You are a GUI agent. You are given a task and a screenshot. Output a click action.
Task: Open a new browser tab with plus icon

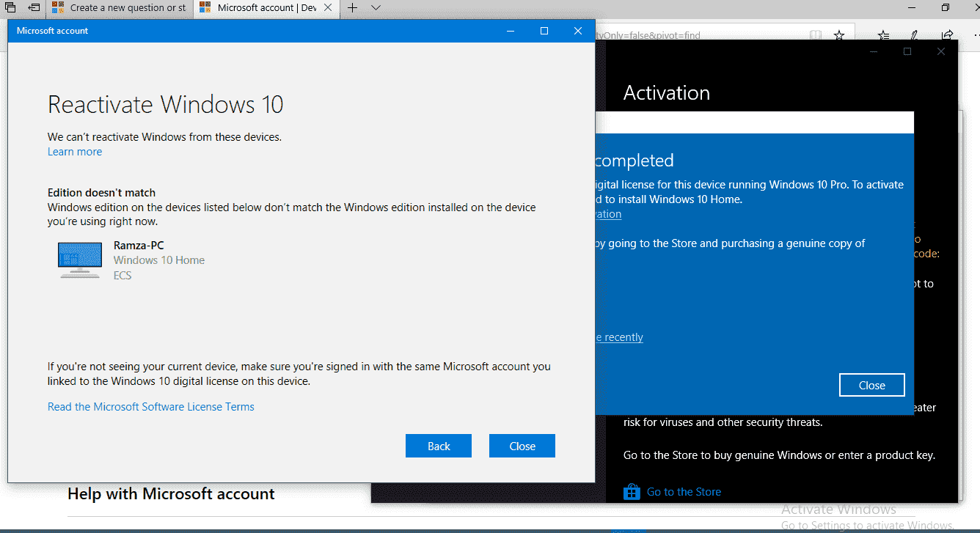pyautogui.click(x=353, y=8)
